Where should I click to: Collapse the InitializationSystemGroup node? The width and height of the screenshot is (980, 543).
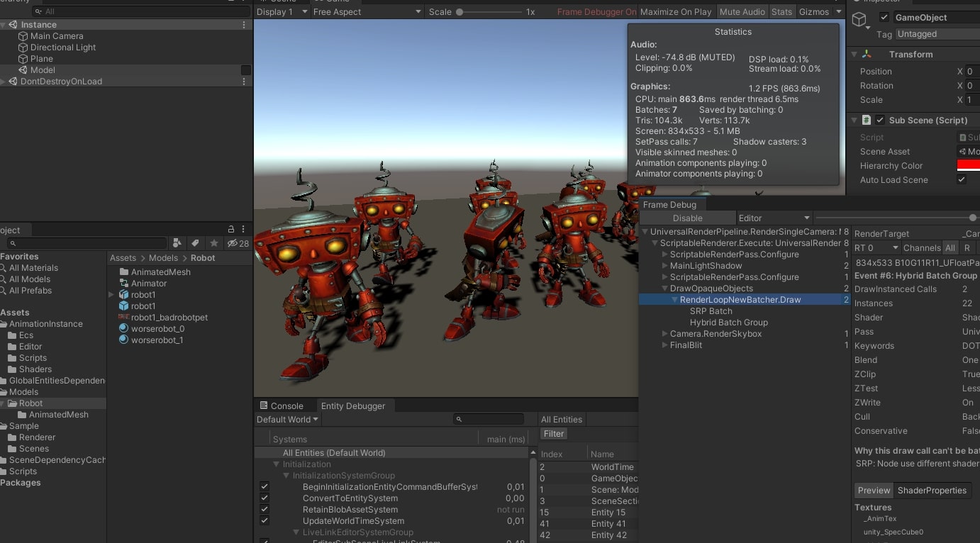pyautogui.click(x=286, y=476)
